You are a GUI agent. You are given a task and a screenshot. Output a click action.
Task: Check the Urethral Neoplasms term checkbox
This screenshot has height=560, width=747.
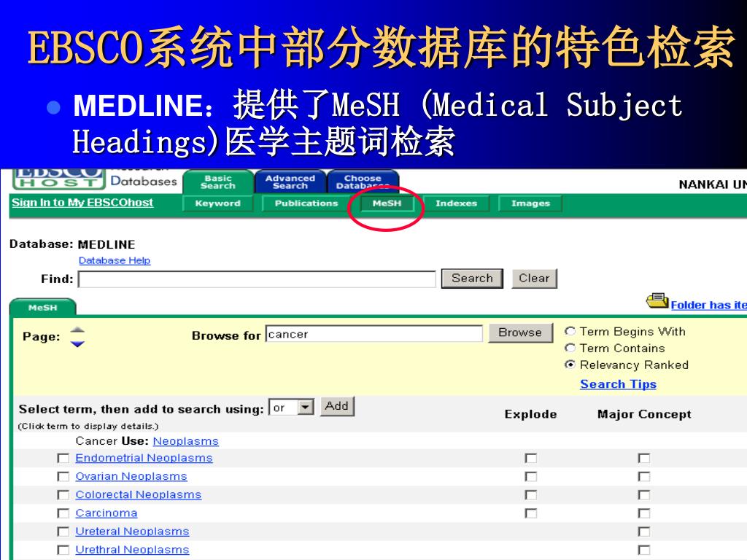click(x=63, y=550)
